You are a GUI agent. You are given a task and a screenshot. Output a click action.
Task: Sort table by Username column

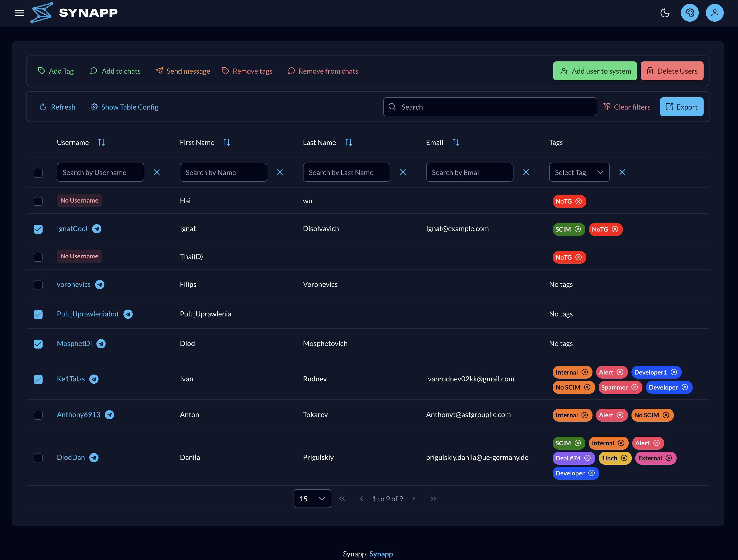point(101,142)
